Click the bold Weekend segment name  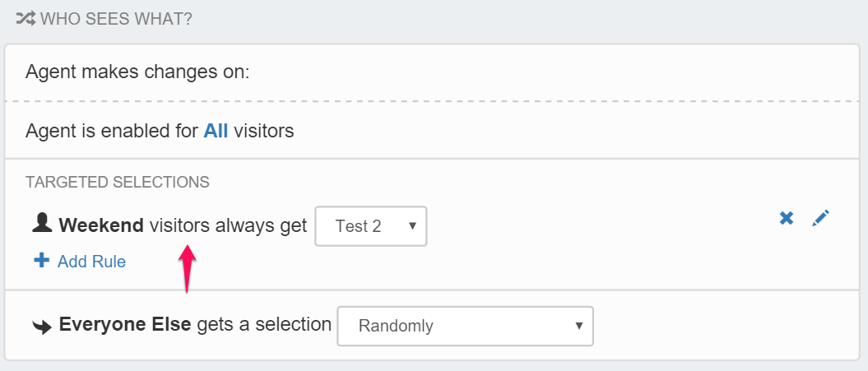pos(101,225)
